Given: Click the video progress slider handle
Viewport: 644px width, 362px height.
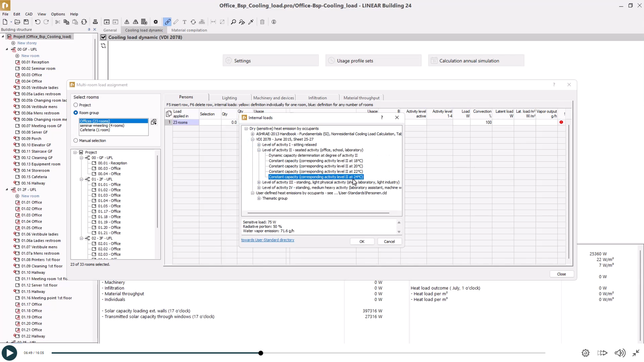Looking at the screenshot, I should point(261,353).
